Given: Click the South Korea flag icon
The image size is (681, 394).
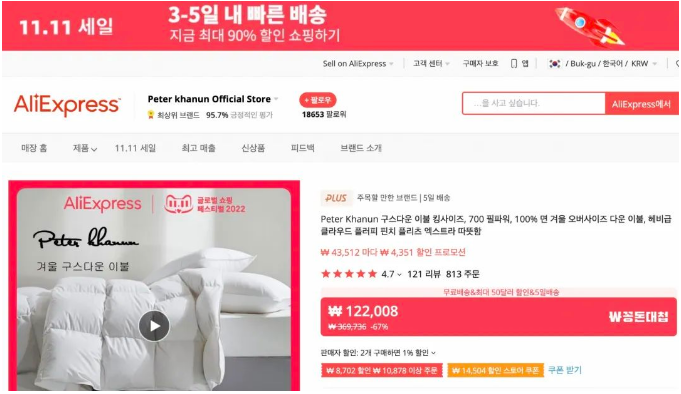Looking at the screenshot, I should pyautogui.click(x=554, y=63).
